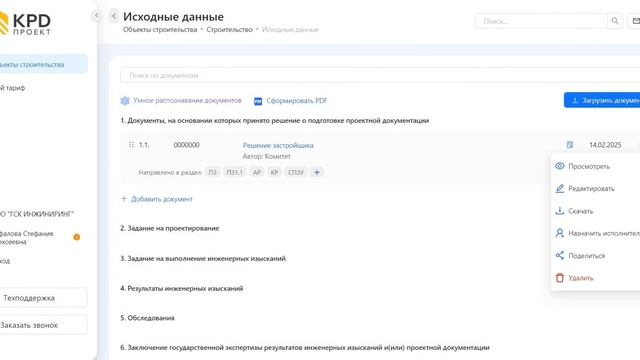Select the СПЗУ section tag
This screenshot has width=640, height=360.
tap(296, 172)
